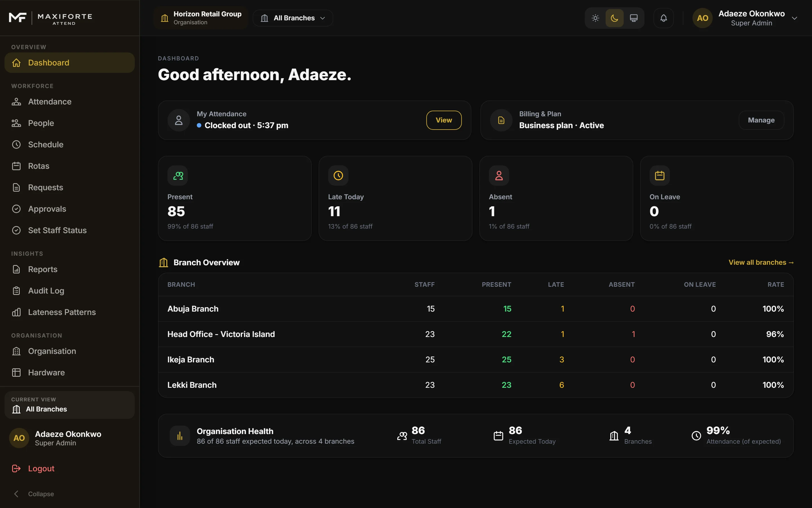Screen dimensions: 812x508
Task: Click the MaxiForte Attend logo
Action: tap(50, 18)
